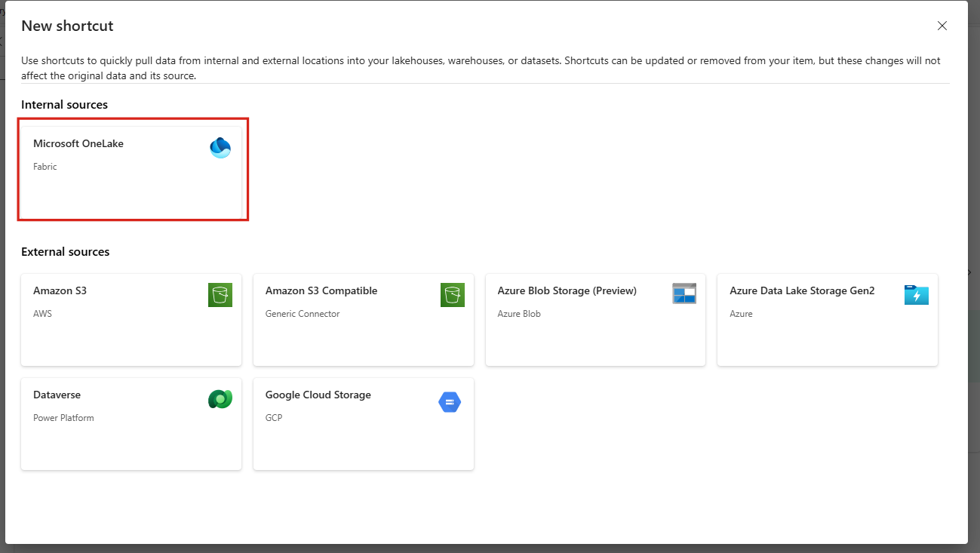Choose the Amazon S3 card title
The width and height of the screenshot is (980, 553).
point(60,290)
